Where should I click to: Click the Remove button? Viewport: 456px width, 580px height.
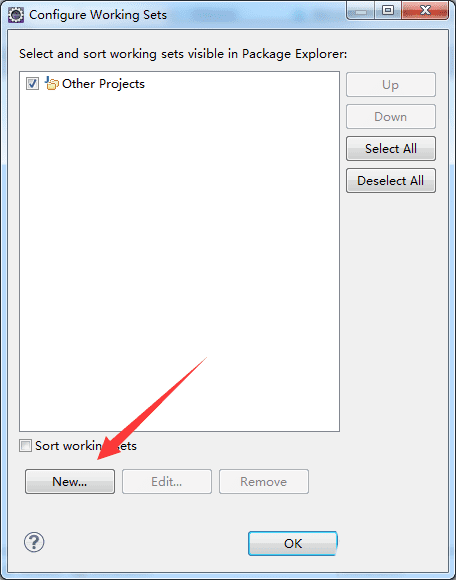click(264, 482)
